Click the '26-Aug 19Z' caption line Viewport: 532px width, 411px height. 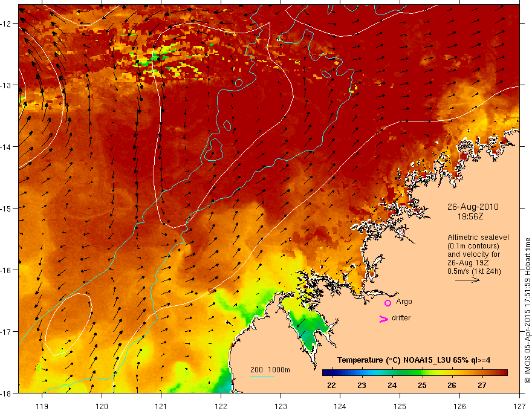469,263
